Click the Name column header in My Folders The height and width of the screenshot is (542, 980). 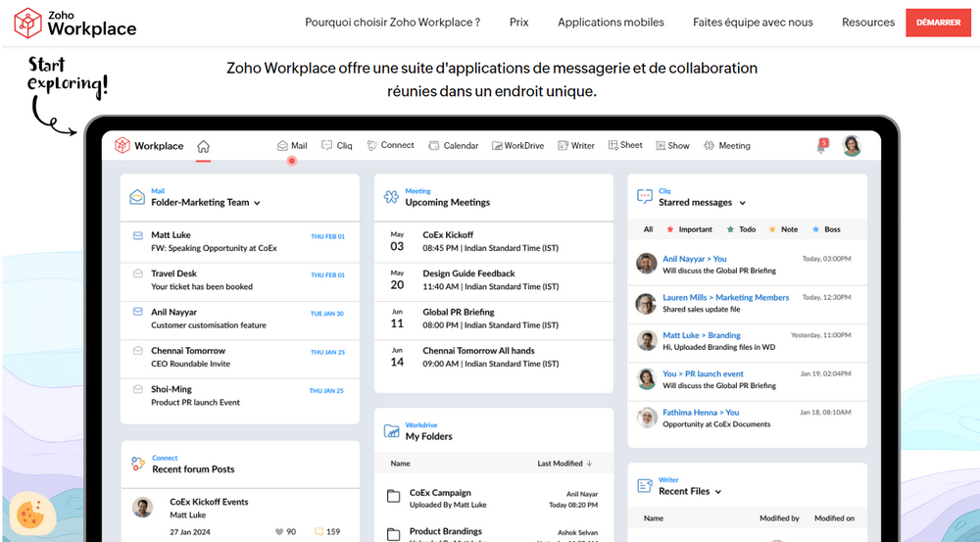401,464
